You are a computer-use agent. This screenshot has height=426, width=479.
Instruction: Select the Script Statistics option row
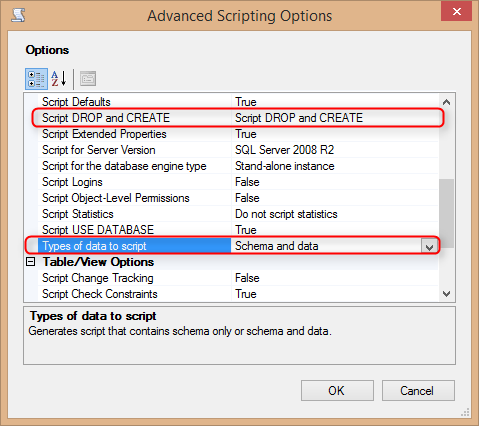(238, 214)
